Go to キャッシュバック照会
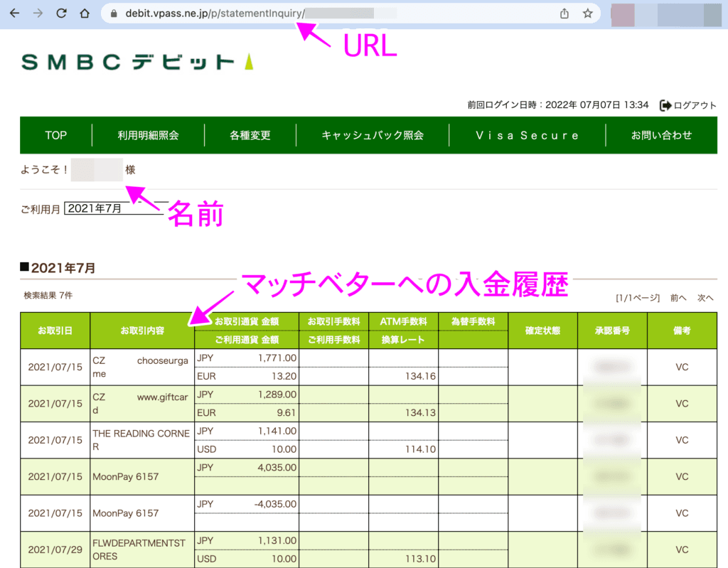The image size is (728, 568). pos(373,135)
